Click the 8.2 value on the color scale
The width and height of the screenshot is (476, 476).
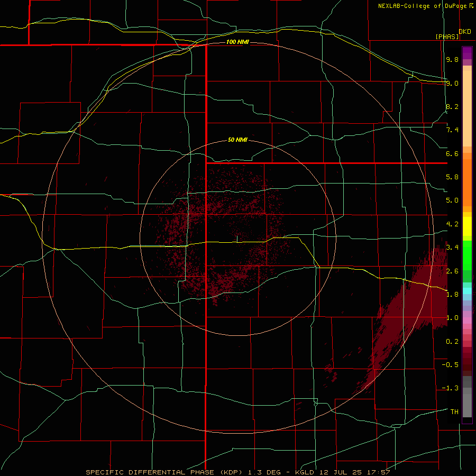pos(452,106)
